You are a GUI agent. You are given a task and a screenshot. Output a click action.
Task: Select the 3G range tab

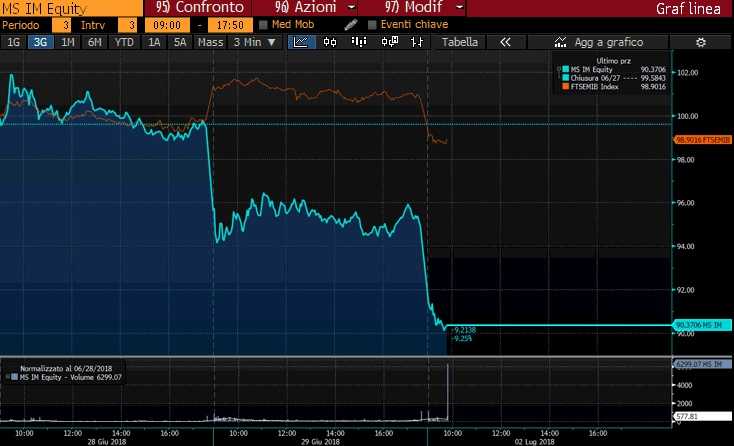40,42
